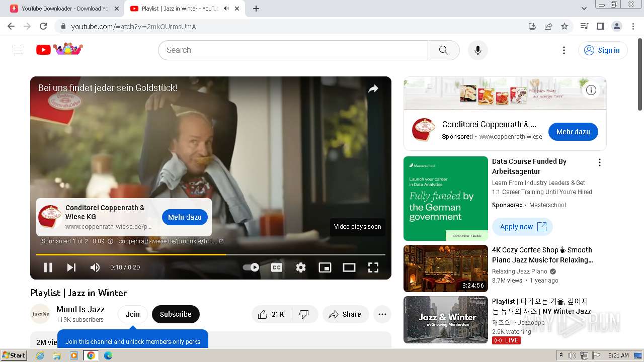Toggle closed captions CC
The height and width of the screenshot is (362, 644).
[276, 267]
